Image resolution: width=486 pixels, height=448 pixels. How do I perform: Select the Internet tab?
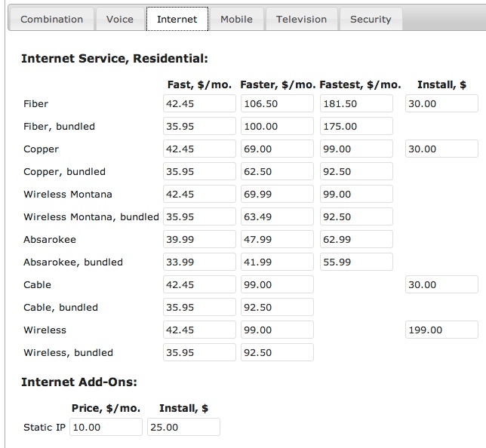point(177,20)
